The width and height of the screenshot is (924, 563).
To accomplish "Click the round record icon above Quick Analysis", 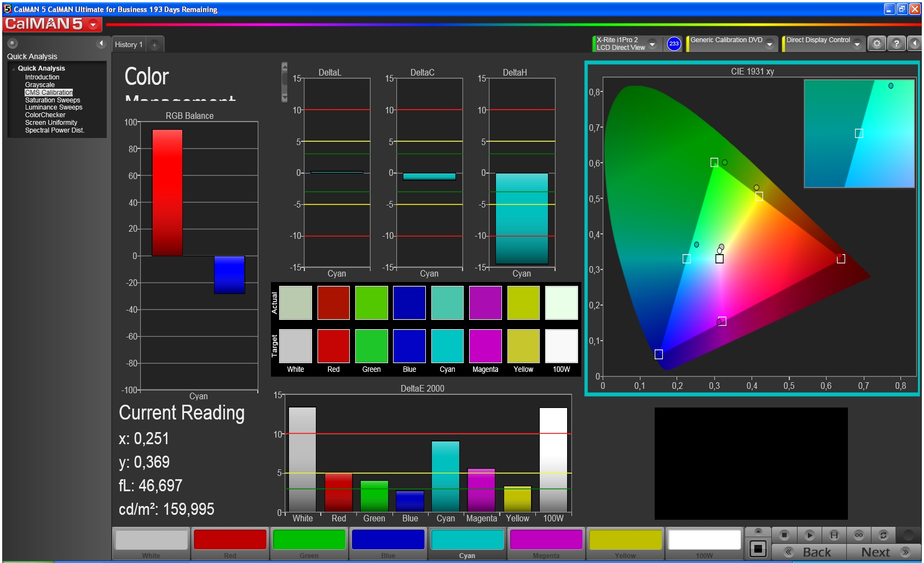I will tap(12, 43).
